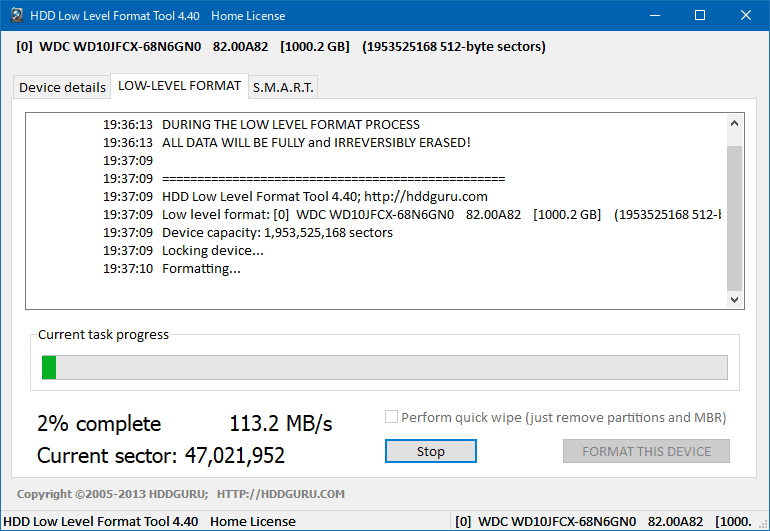Screen dimensions: 770x531
Task: Click the current task progress bar
Action: 385,367
